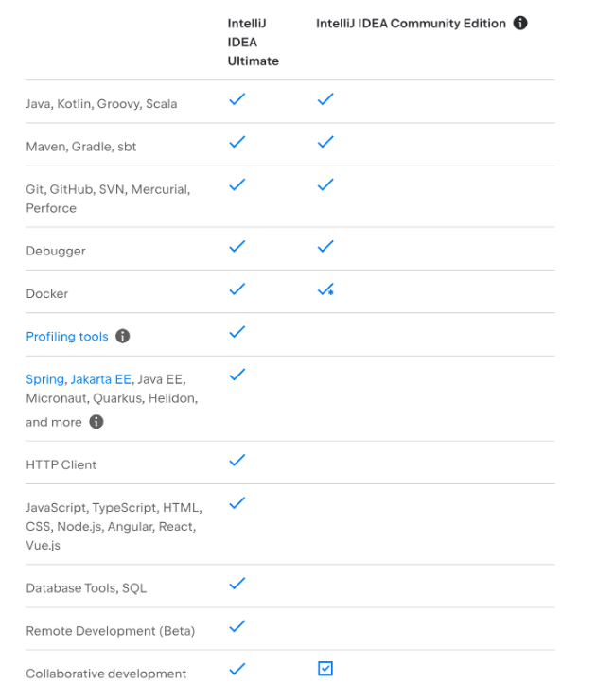The width and height of the screenshot is (614, 700).
Task: Click Community checkmark in Debugger row
Action: [x=325, y=246]
